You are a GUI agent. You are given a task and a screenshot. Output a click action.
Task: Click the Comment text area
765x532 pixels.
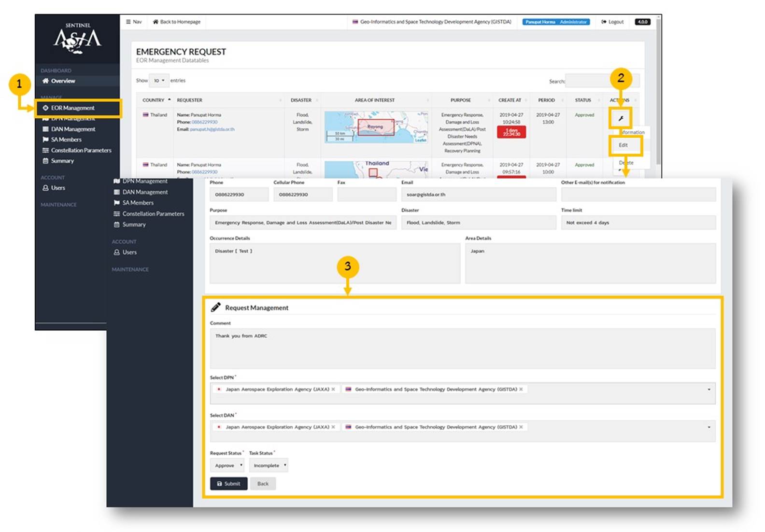[x=462, y=349]
